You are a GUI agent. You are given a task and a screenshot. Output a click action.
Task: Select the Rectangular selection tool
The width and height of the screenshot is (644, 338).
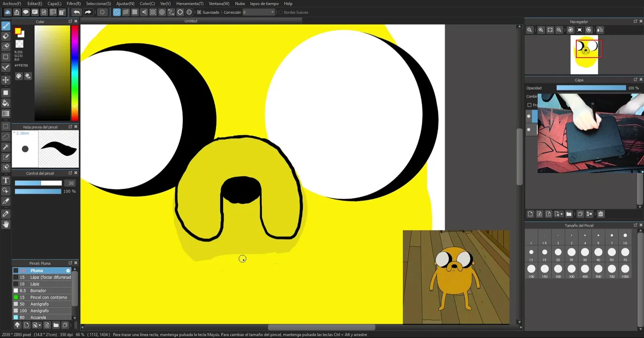(6, 126)
